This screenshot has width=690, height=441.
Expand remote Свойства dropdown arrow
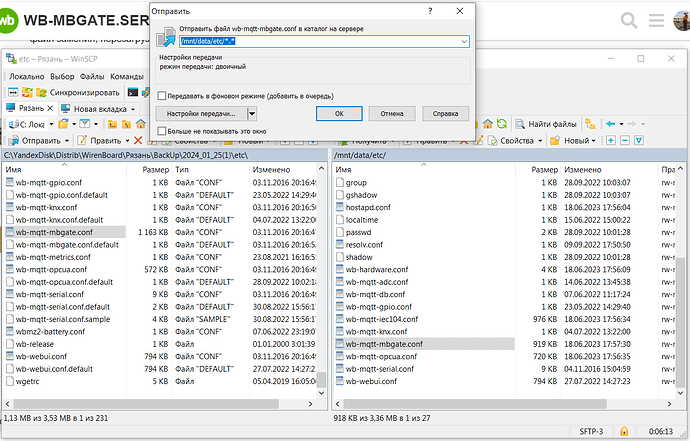pyautogui.click(x=540, y=141)
